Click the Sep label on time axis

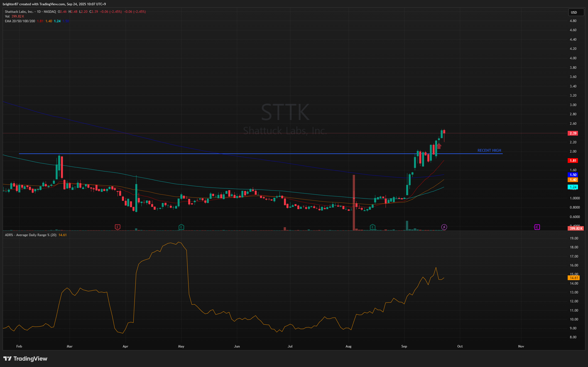404,346
